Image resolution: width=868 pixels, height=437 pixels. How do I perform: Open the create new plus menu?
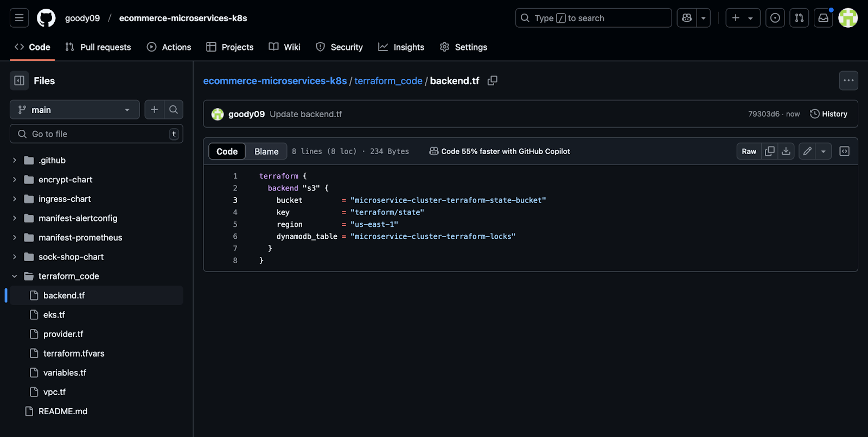[743, 18]
